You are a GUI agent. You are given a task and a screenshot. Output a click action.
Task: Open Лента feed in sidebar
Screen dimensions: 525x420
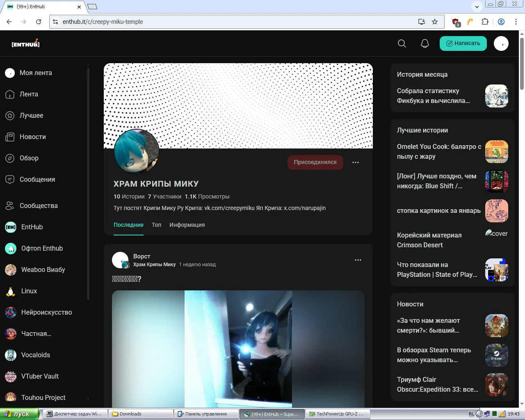tap(29, 94)
